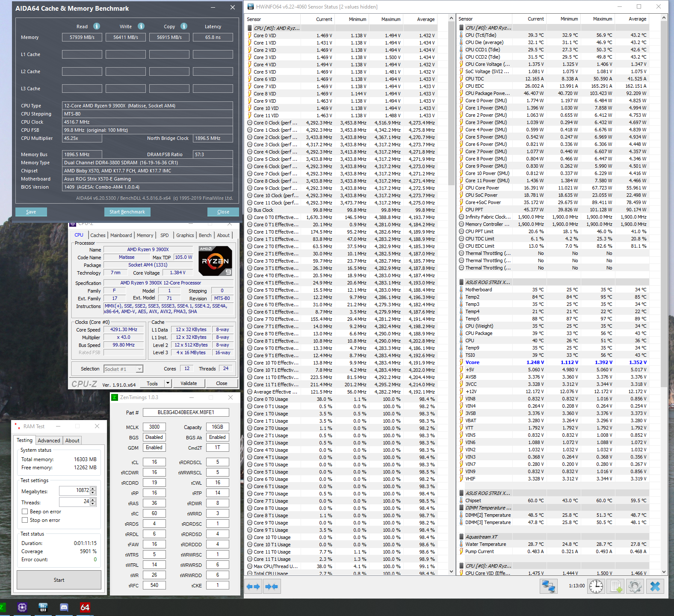Click the Tools button in CPU-Z
Viewport: 674px width, 616px height.
(x=152, y=383)
